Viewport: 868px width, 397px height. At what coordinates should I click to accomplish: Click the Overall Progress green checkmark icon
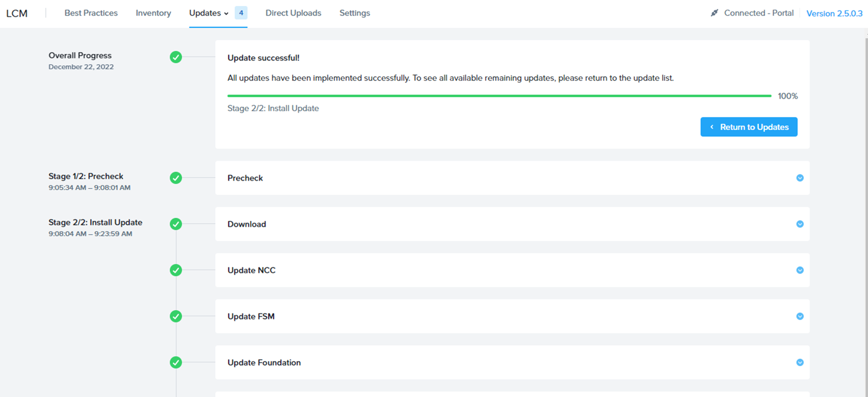[x=176, y=57]
